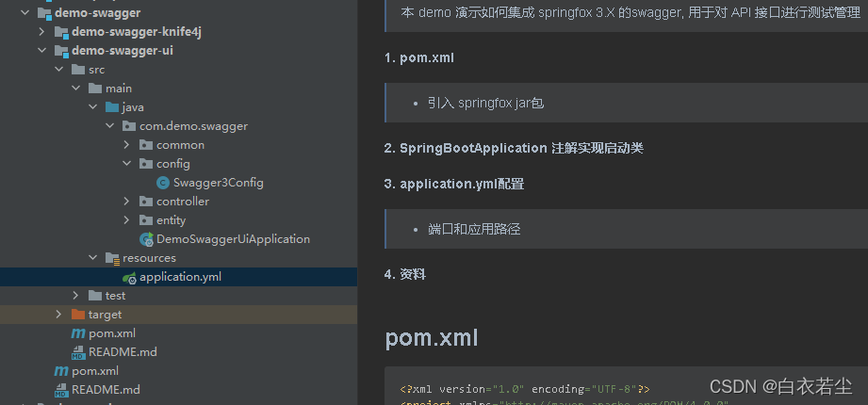Click the demo-swagger module folder icon

(45, 13)
